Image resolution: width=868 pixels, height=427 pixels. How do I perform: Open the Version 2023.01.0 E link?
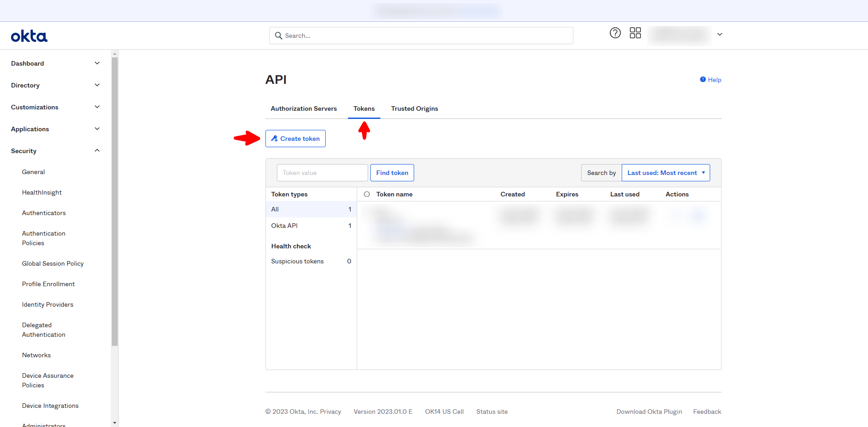383,412
